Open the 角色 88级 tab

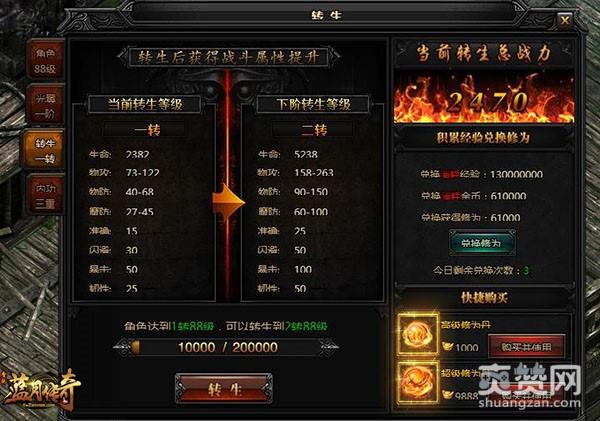point(45,60)
